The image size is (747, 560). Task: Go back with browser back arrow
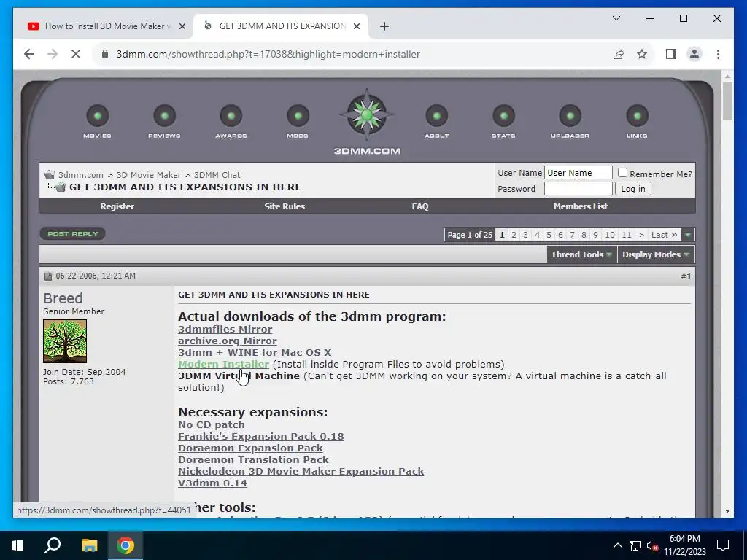click(29, 54)
